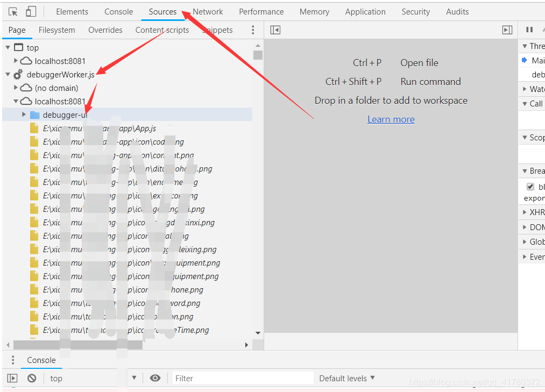Open the App.js file
Image resolution: width=545 pixels, height=392 pixels.
coord(100,128)
